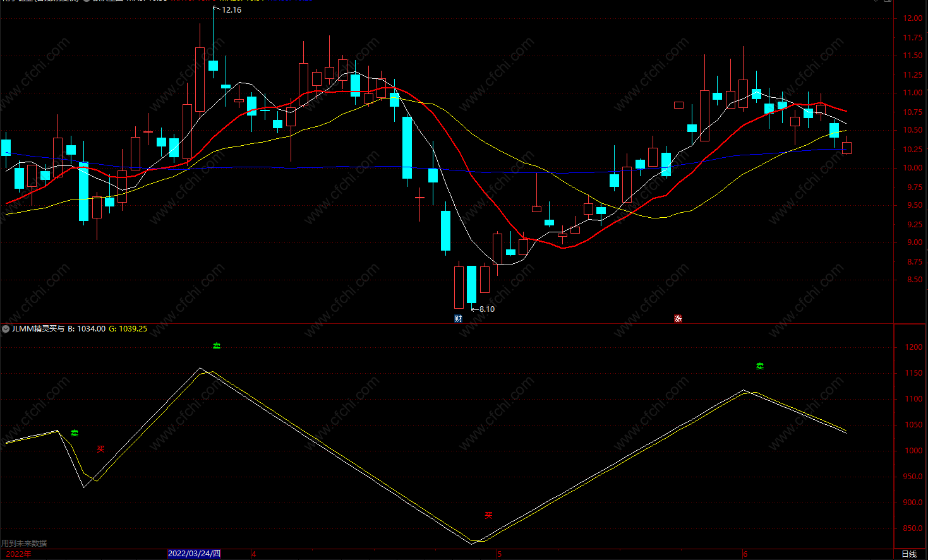Viewport: 928px width, 560px height.
Task: Click the 1100 indicator axis label
Action: pos(913,399)
